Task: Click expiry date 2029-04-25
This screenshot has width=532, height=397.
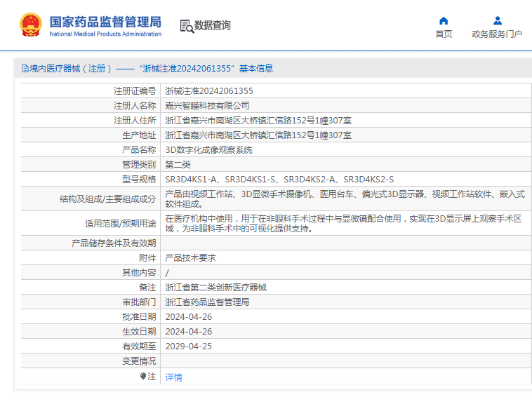Action: (x=189, y=346)
